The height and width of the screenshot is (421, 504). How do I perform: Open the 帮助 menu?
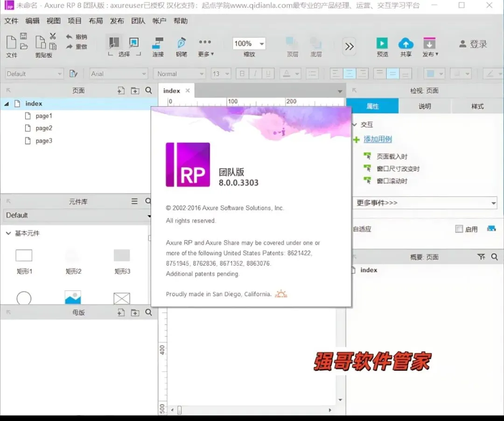pyautogui.click(x=181, y=21)
